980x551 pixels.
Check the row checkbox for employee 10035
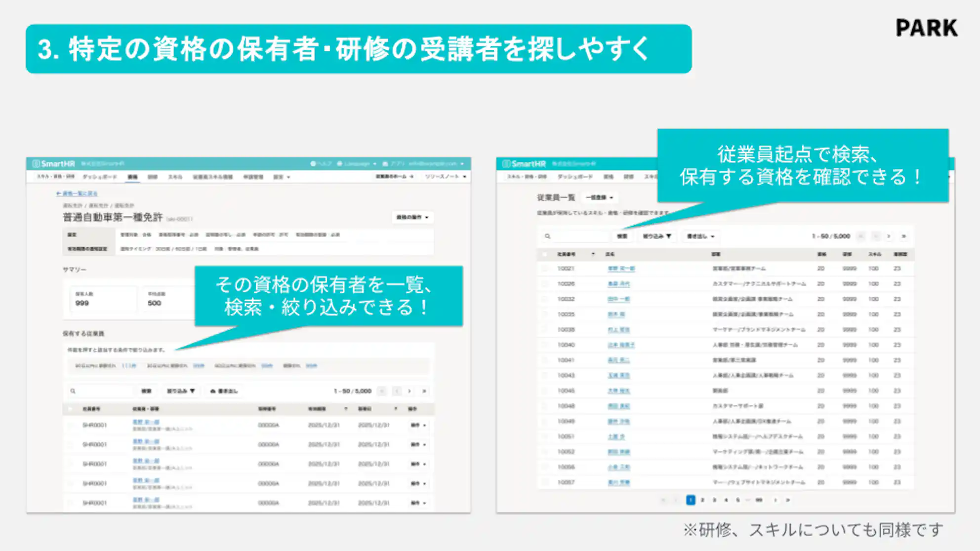point(545,315)
